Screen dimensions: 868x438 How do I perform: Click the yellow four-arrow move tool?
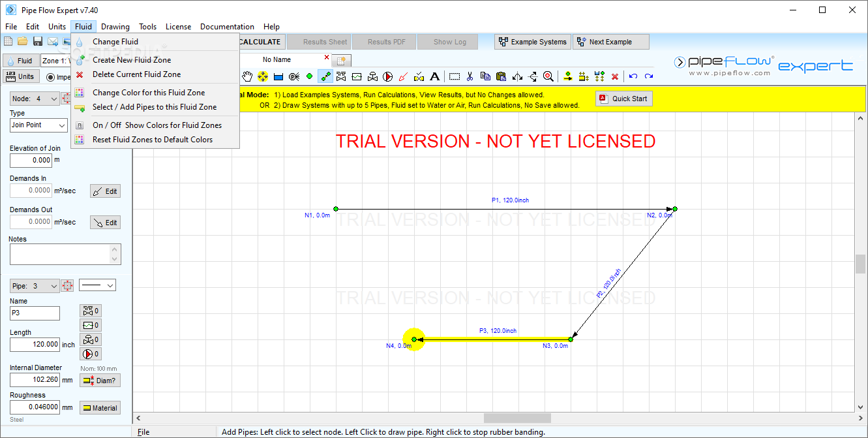coord(263,76)
